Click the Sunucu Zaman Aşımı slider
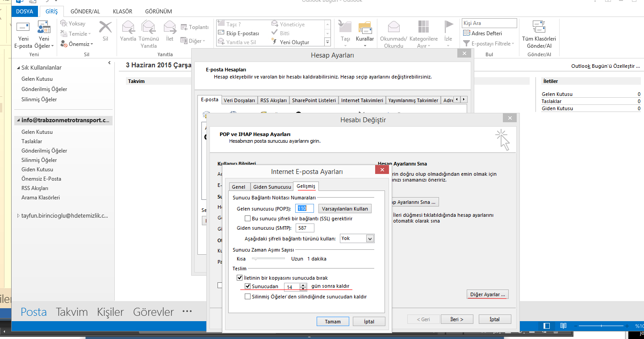This screenshot has width=644, height=339. [268, 259]
